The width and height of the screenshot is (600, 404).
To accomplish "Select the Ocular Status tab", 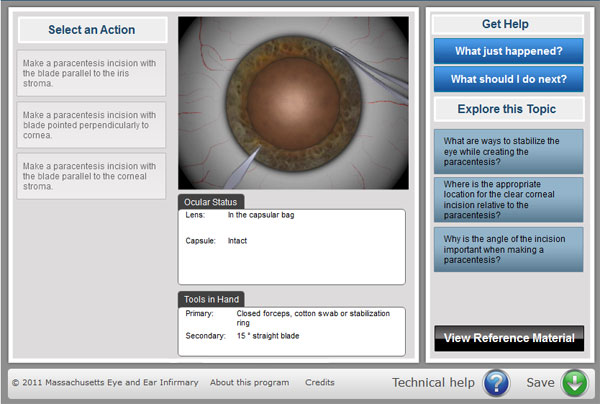I will 210,202.
